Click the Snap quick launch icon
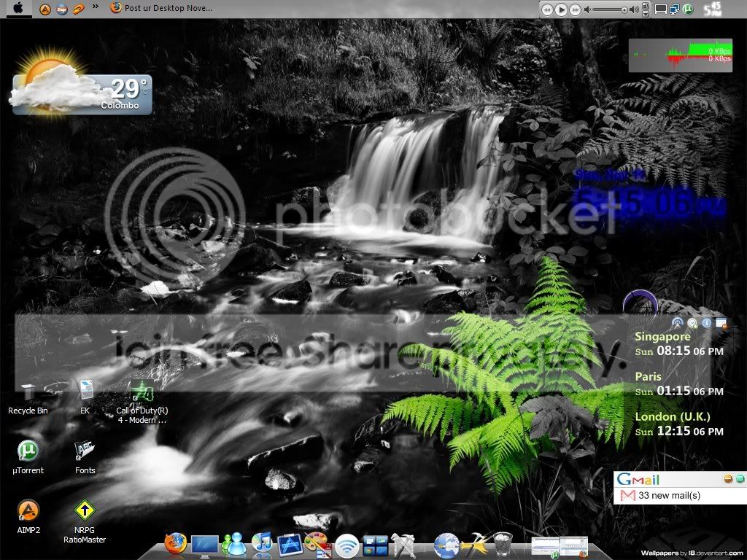The width and height of the screenshot is (747, 560). point(61,9)
